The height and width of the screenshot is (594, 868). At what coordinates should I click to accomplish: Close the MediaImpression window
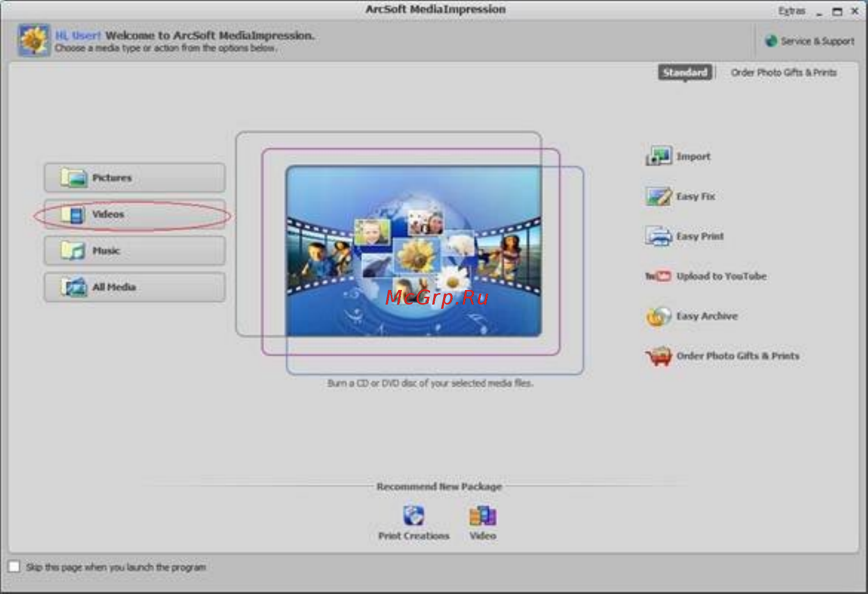[855, 11]
